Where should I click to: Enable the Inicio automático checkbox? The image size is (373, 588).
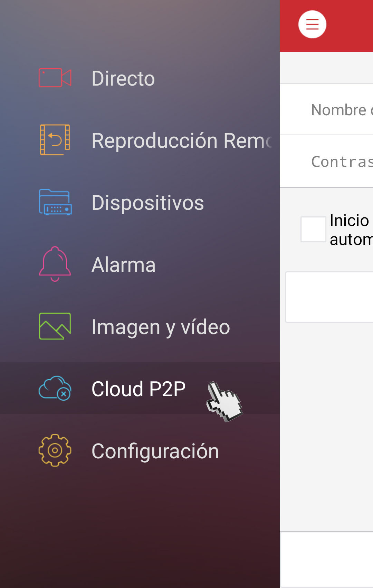pos(313,229)
